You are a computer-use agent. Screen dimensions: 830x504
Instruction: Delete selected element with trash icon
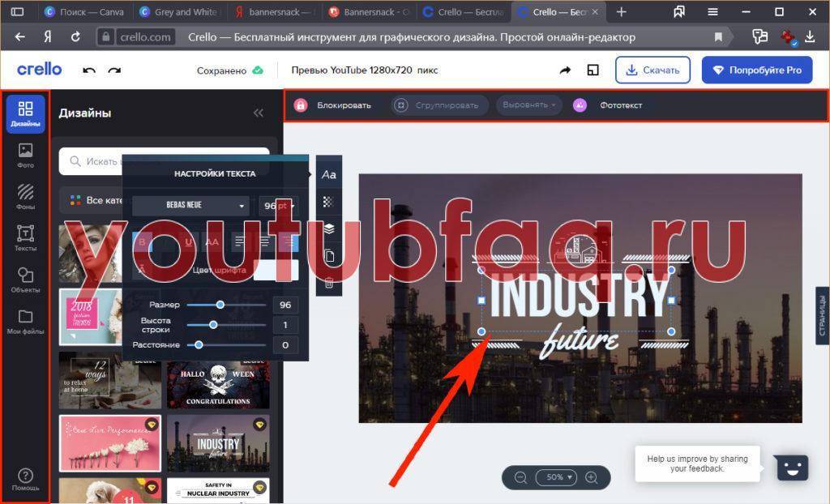(329, 282)
